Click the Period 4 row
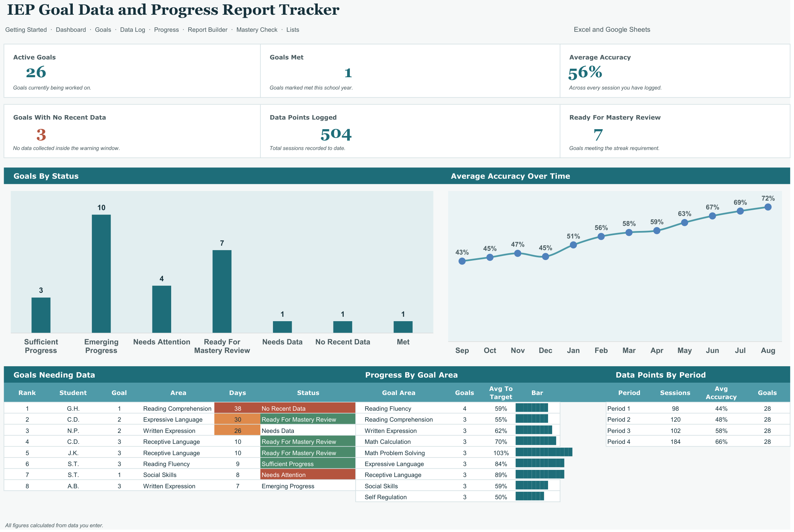794x532 pixels. pos(698,441)
